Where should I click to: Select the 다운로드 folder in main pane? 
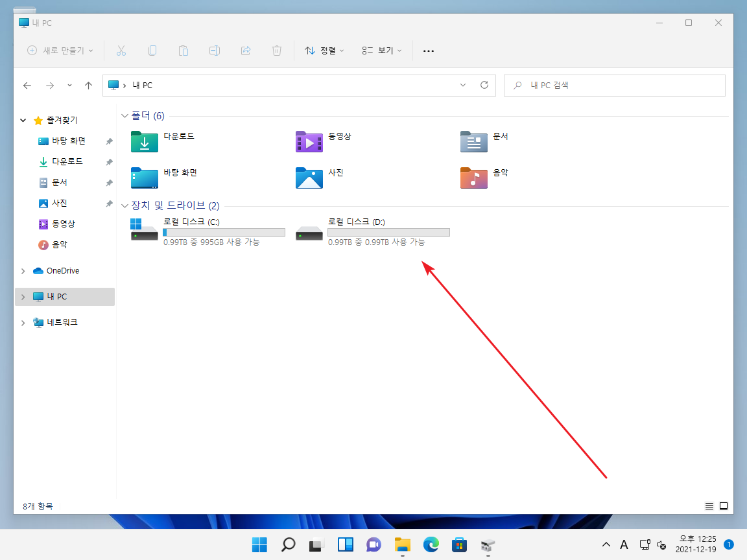pos(163,141)
